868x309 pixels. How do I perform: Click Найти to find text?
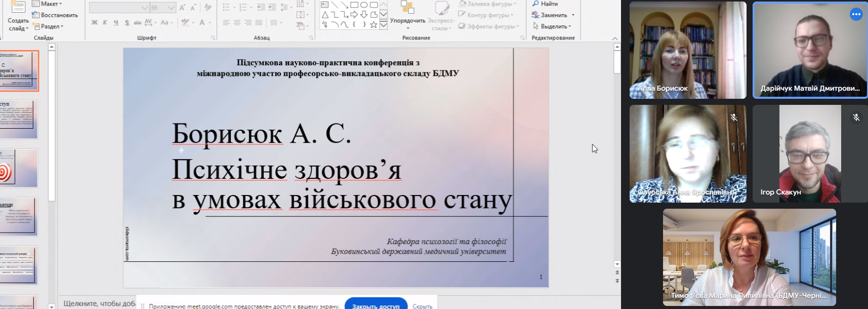coord(545,4)
